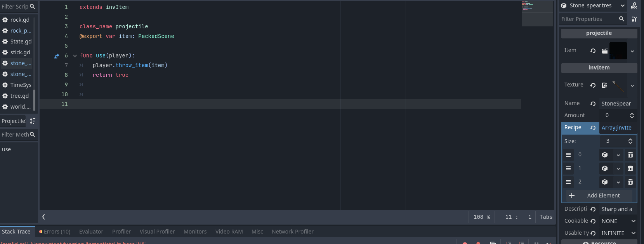Open the Usable Type dropdown showing INFINITE
Screen dimensions: 644x244
(619, 233)
